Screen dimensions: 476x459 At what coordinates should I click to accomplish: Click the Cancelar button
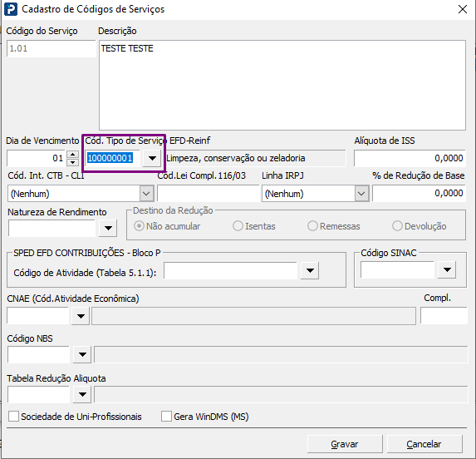click(x=424, y=444)
